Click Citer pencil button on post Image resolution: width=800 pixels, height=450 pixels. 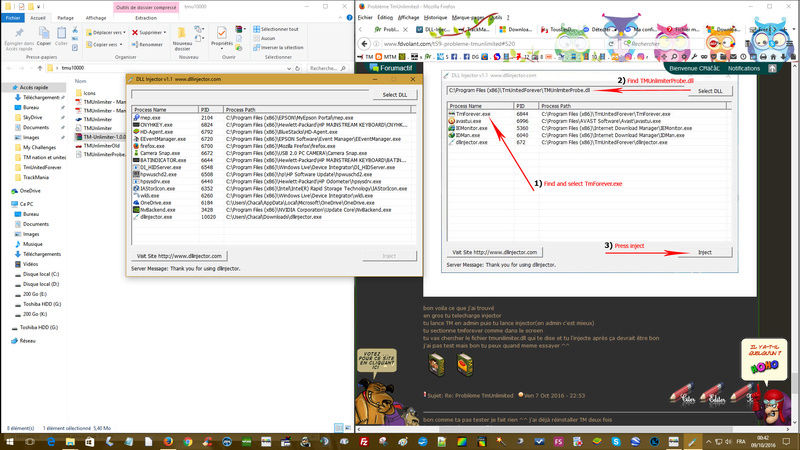pos(684,394)
